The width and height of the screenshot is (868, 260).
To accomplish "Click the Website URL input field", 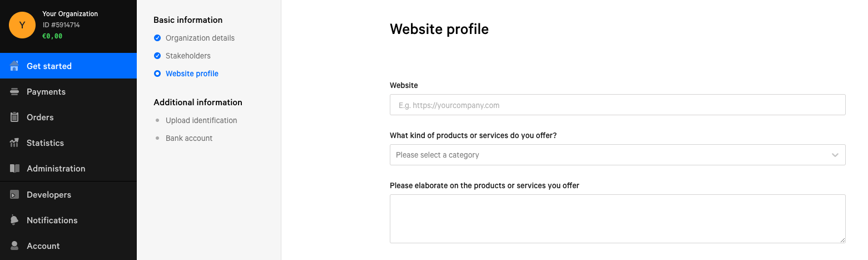I will [617, 105].
